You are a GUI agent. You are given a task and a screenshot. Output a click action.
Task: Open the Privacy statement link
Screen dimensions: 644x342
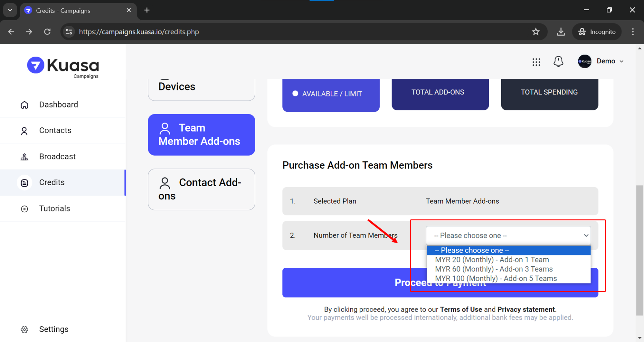(x=526, y=309)
